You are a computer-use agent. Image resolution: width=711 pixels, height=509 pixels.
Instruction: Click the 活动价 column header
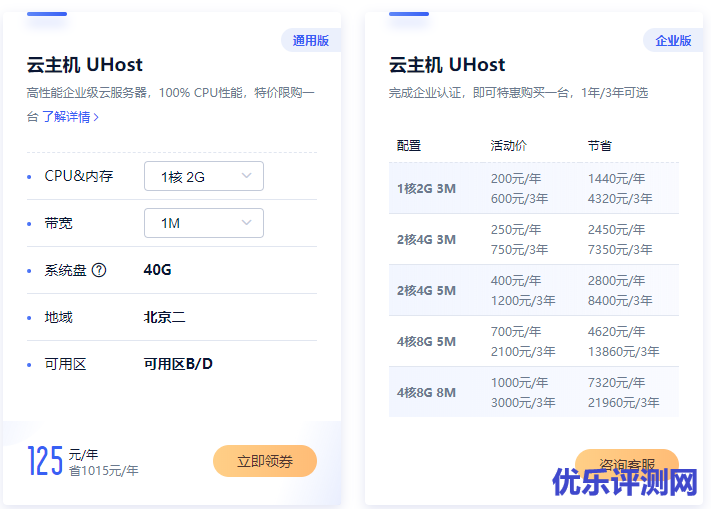pos(509,145)
